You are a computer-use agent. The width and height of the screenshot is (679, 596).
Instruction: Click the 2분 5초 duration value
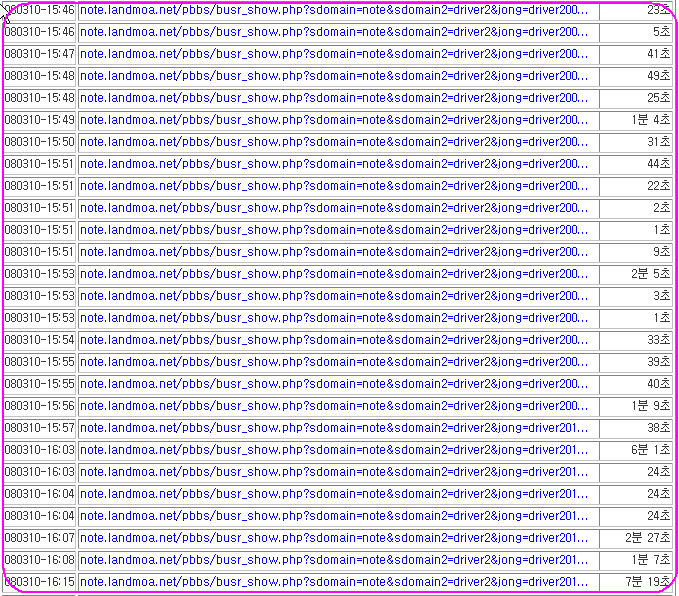pyautogui.click(x=651, y=274)
